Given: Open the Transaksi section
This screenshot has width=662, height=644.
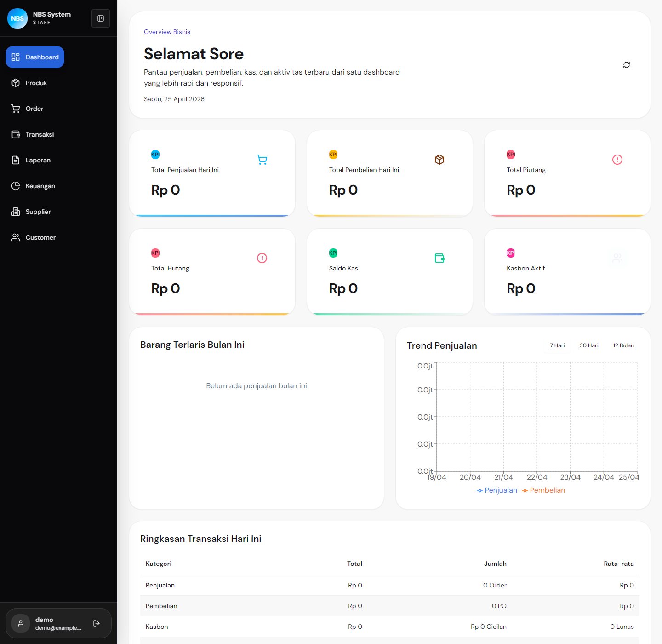Looking at the screenshot, I should point(33,134).
